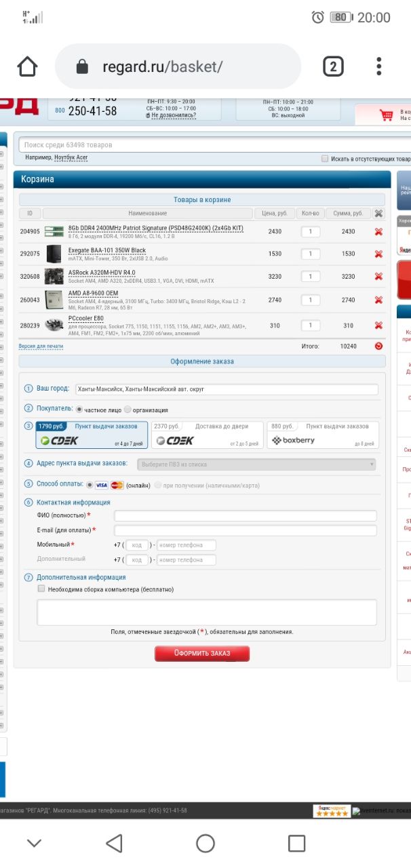Remove Exegate BAA-101 case from basket
The height and width of the screenshot is (868, 411).
(x=378, y=254)
